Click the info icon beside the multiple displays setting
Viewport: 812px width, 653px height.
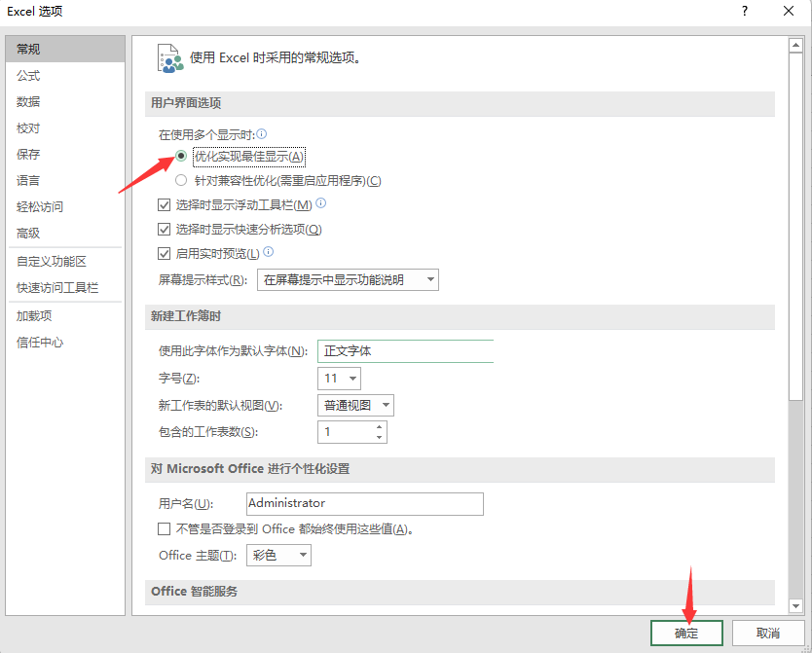coord(261,131)
